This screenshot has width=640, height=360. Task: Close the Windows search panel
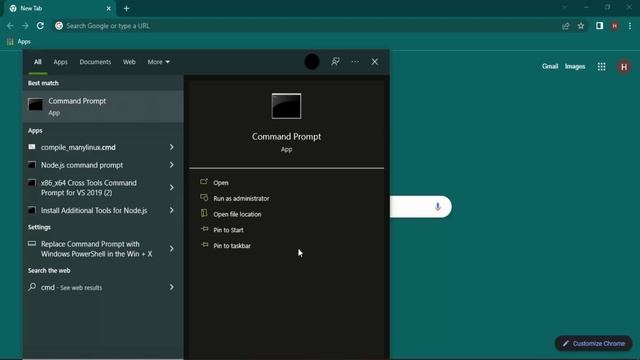(x=375, y=62)
